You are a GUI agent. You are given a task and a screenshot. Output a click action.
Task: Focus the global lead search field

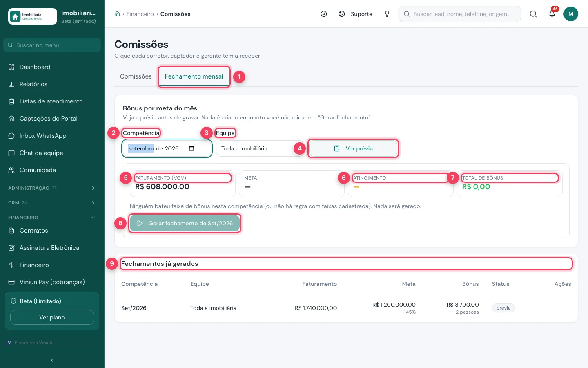tap(460, 14)
